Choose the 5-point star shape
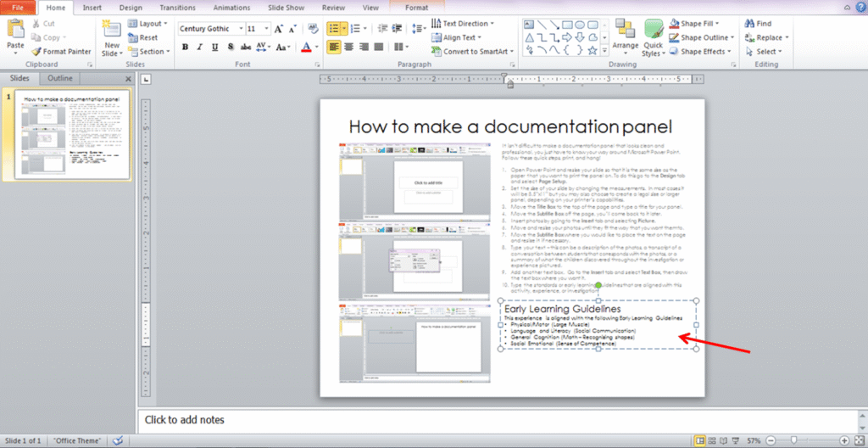The width and height of the screenshot is (868, 448). click(x=593, y=50)
